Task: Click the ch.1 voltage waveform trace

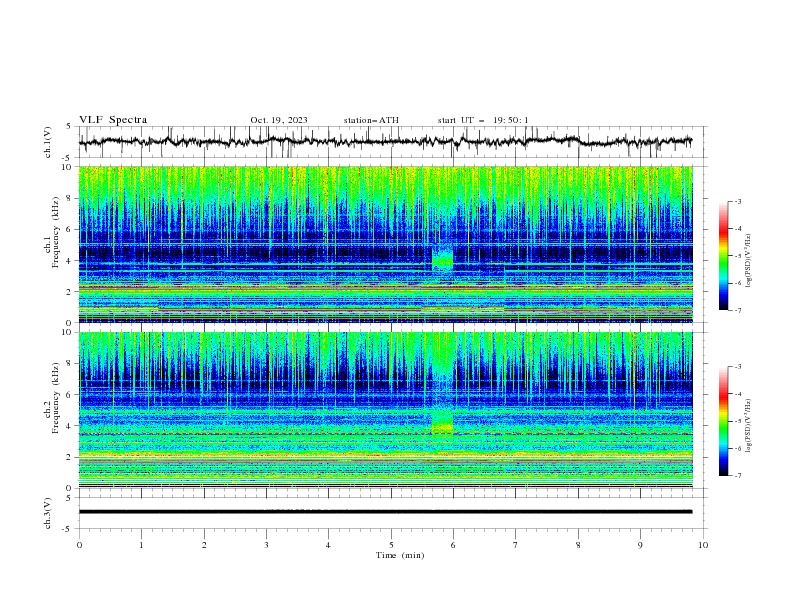Action: pyautogui.click(x=385, y=141)
